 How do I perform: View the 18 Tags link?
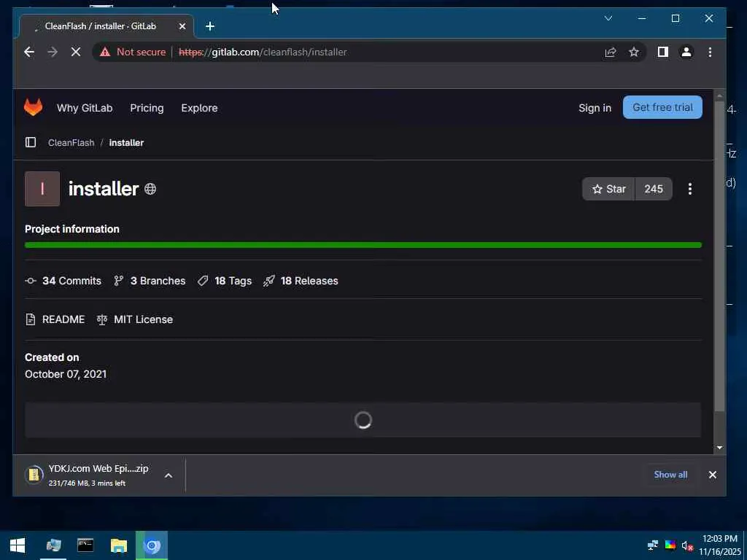(x=225, y=281)
